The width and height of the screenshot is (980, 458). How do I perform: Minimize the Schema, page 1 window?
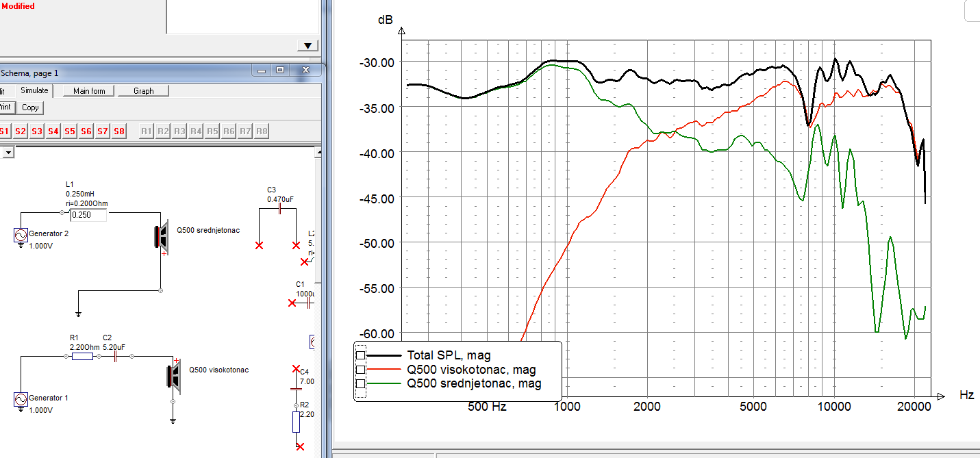click(x=262, y=70)
